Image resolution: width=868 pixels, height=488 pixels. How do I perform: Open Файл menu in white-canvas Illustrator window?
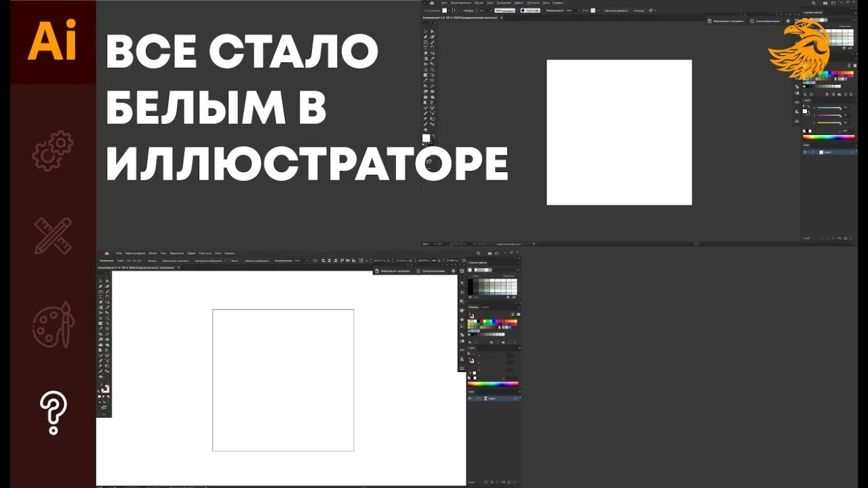coord(119,253)
